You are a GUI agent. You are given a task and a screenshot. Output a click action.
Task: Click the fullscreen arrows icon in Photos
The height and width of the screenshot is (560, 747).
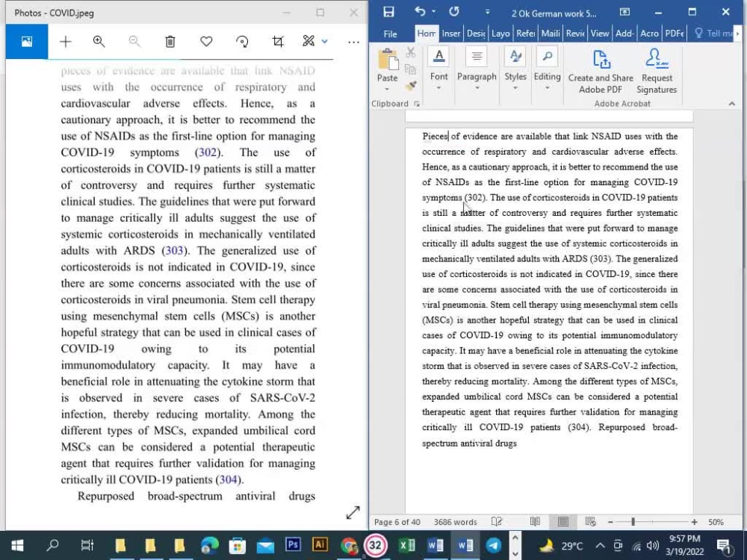(353, 512)
